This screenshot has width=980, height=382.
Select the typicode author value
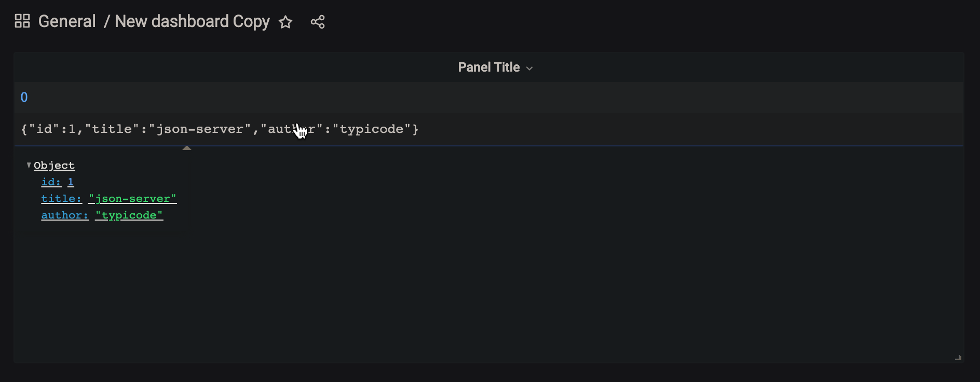(129, 215)
